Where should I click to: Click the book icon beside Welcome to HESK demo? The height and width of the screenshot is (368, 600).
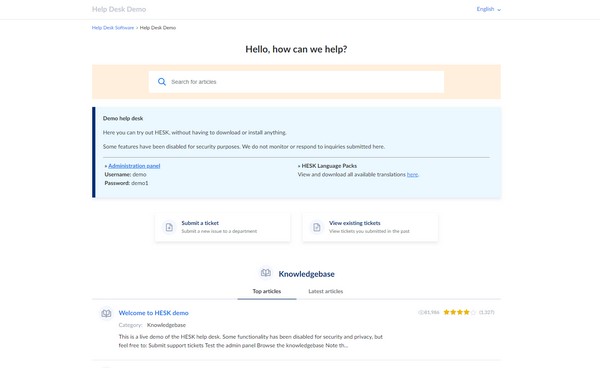tap(106, 314)
